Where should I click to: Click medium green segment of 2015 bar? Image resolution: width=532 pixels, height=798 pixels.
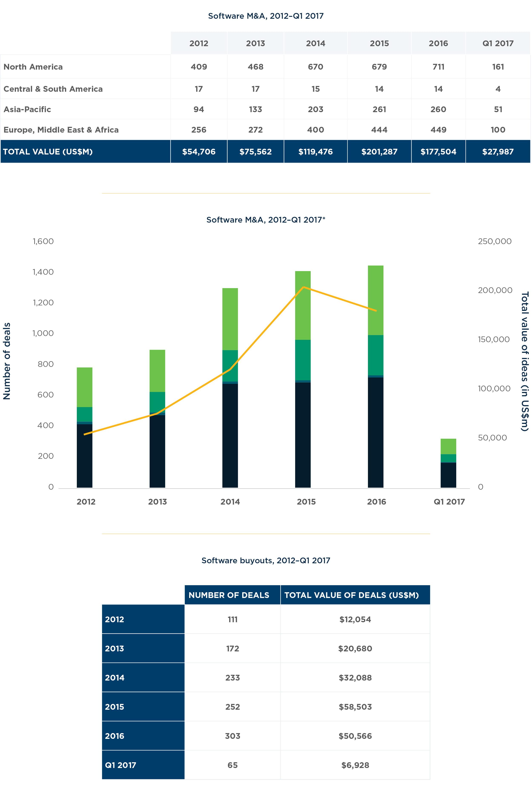[x=303, y=360]
